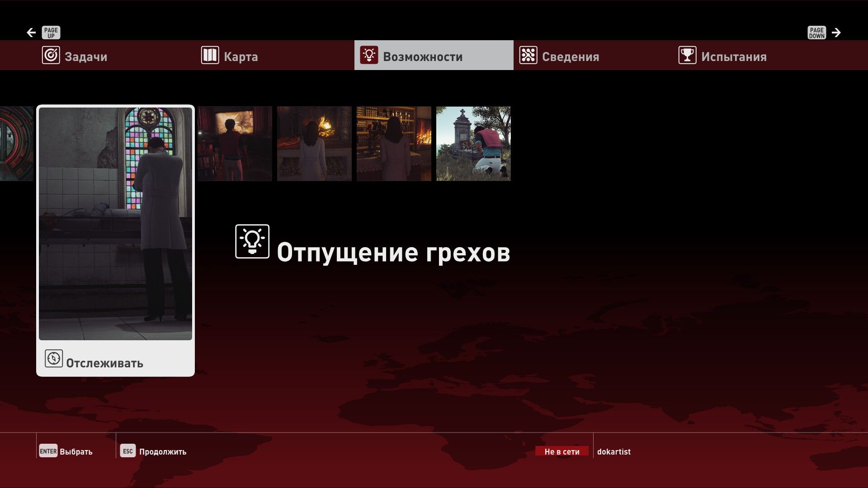Click the target icon beside Задачи

(x=51, y=56)
